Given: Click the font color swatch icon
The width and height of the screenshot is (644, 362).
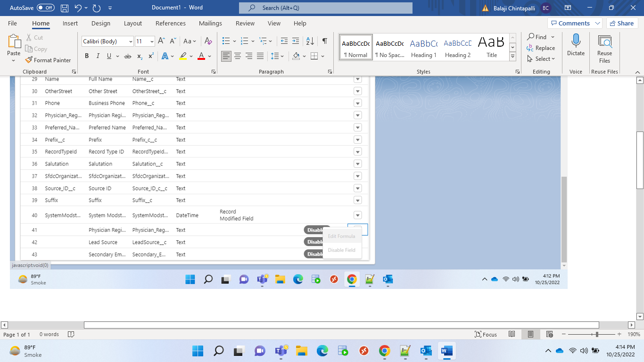Looking at the screenshot, I should pyautogui.click(x=201, y=56).
